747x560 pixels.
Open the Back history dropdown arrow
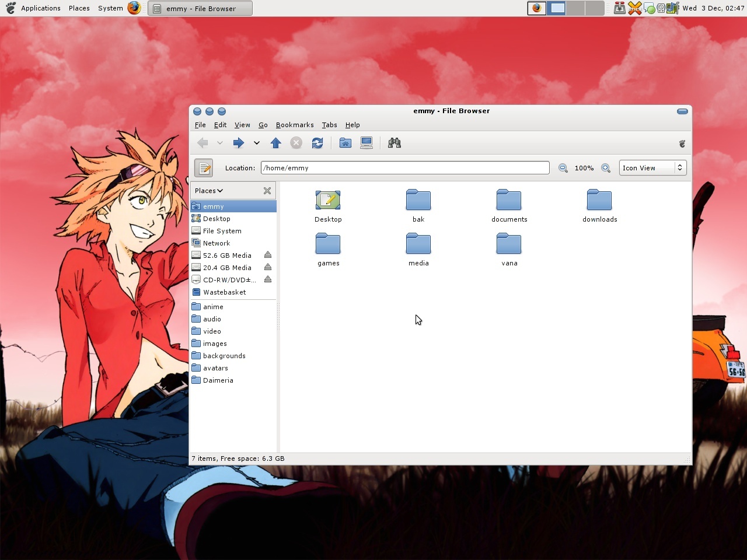click(219, 143)
